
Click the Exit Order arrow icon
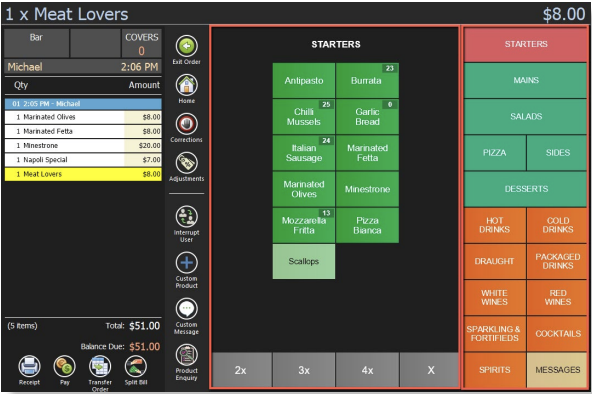(x=187, y=46)
